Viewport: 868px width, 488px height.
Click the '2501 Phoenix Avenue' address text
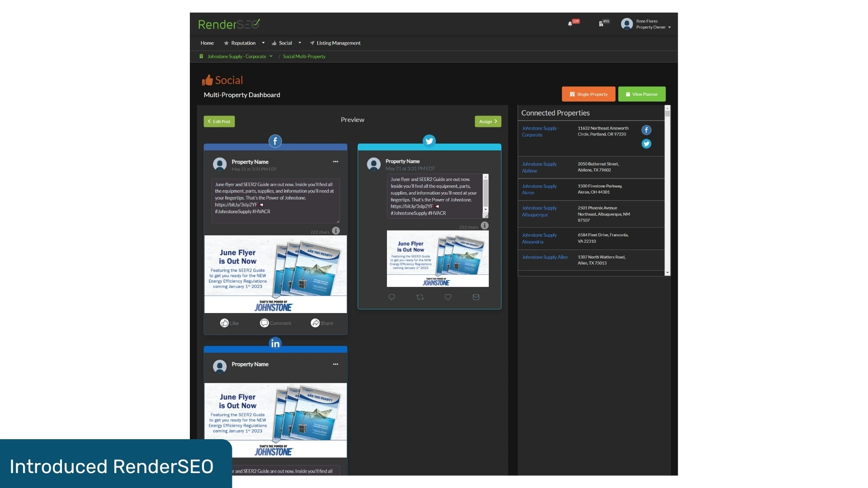point(604,214)
